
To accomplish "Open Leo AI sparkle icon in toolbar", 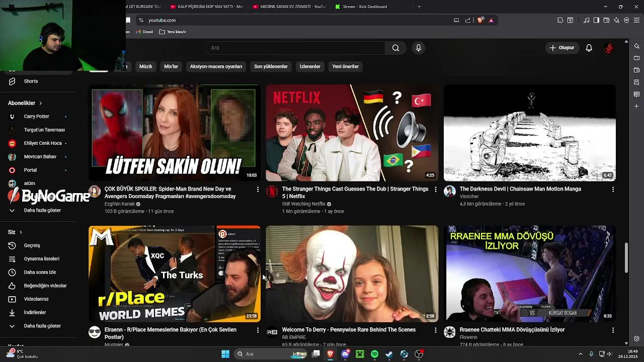I will (616, 20).
